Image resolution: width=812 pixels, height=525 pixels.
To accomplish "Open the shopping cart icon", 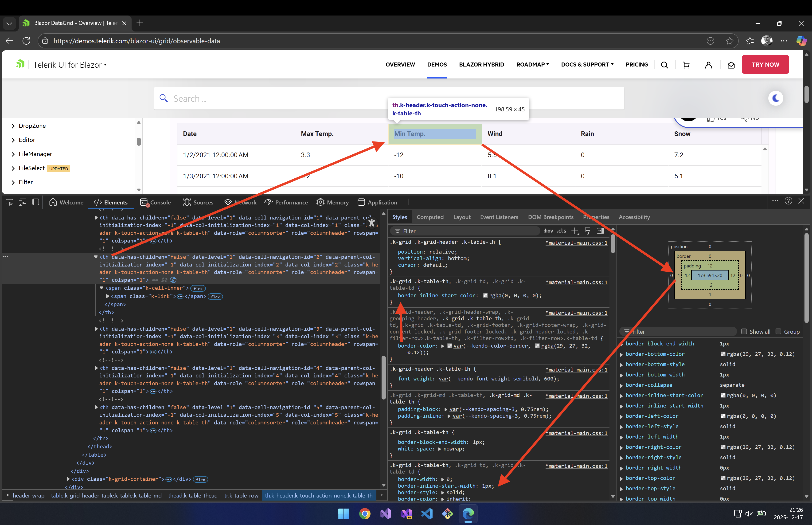I will (686, 65).
